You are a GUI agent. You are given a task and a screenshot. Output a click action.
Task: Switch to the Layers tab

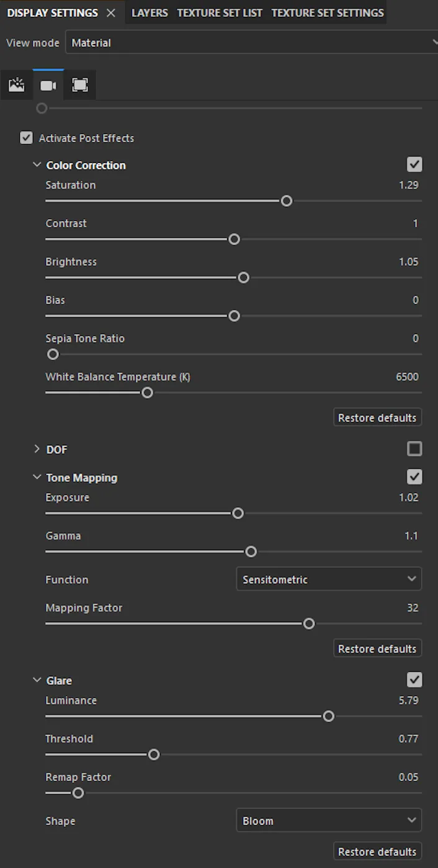pyautogui.click(x=150, y=12)
